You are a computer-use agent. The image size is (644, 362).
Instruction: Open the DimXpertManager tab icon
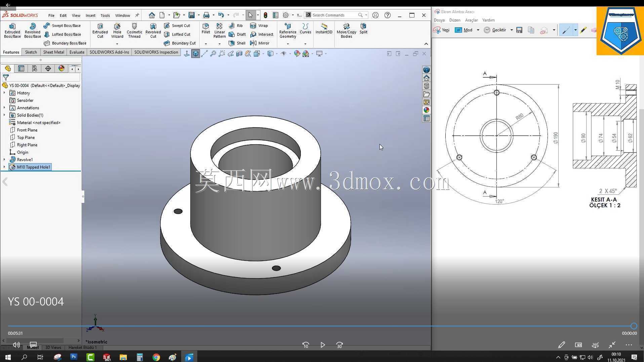point(48,69)
